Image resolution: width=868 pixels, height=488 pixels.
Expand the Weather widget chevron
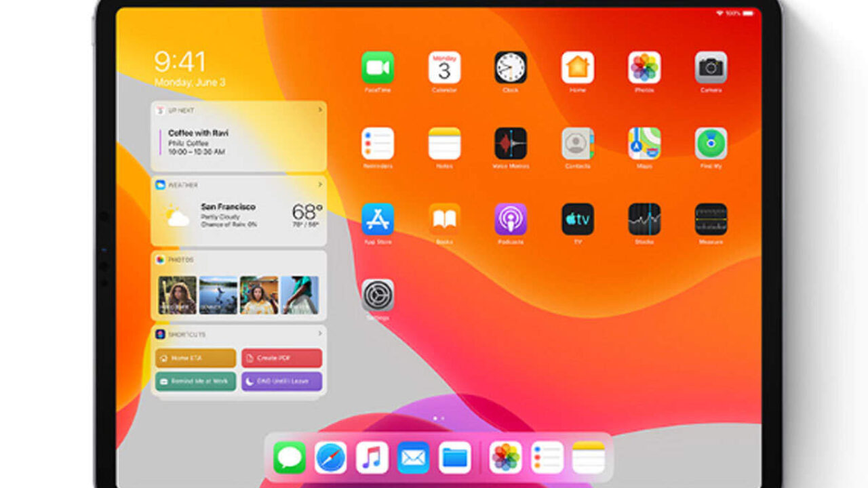(x=319, y=184)
